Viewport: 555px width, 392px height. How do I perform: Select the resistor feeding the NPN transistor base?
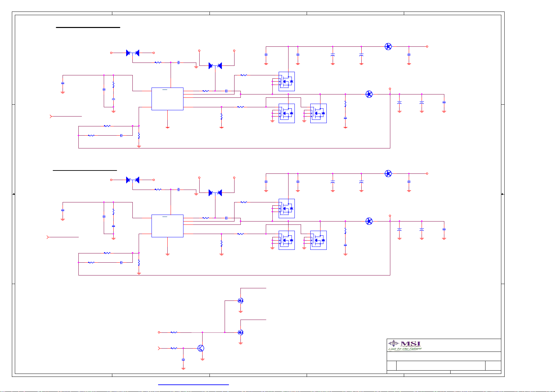tap(174, 348)
